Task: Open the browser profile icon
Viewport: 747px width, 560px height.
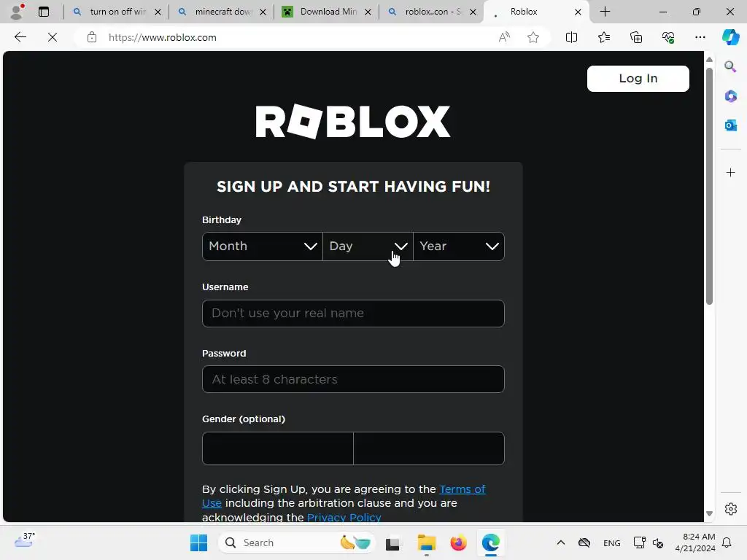Action: [x=17, y=12]
